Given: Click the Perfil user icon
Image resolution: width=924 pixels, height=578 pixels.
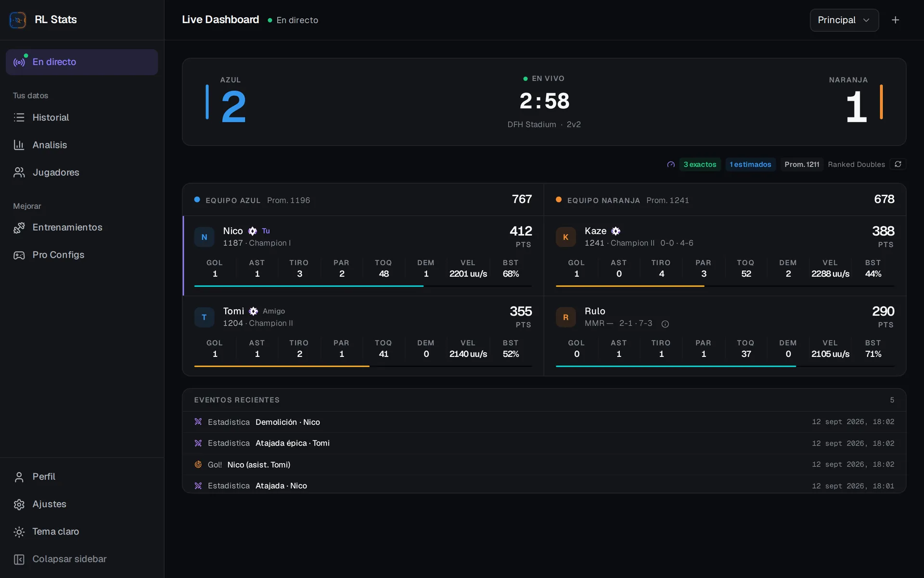Looking at the screenshot, I should [19, 477].
